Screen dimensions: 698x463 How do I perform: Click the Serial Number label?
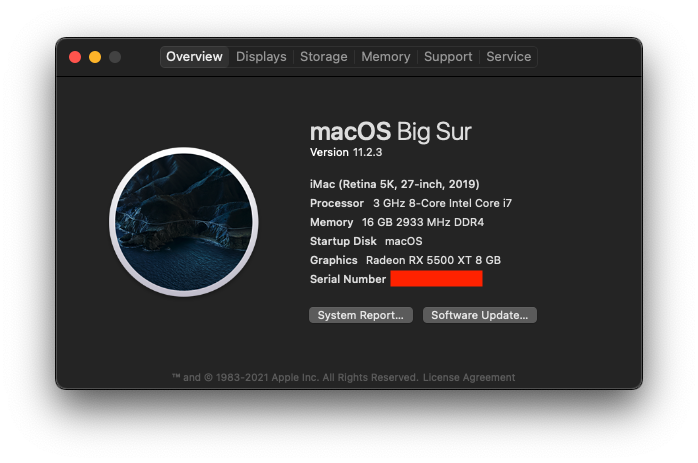pyautogui.click(x=348, y=279)
